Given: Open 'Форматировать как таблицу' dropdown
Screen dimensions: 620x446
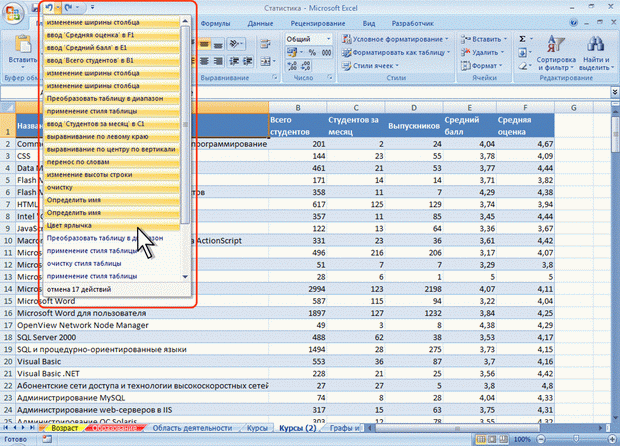Looking at the screenshot, I should pos(396,52).
